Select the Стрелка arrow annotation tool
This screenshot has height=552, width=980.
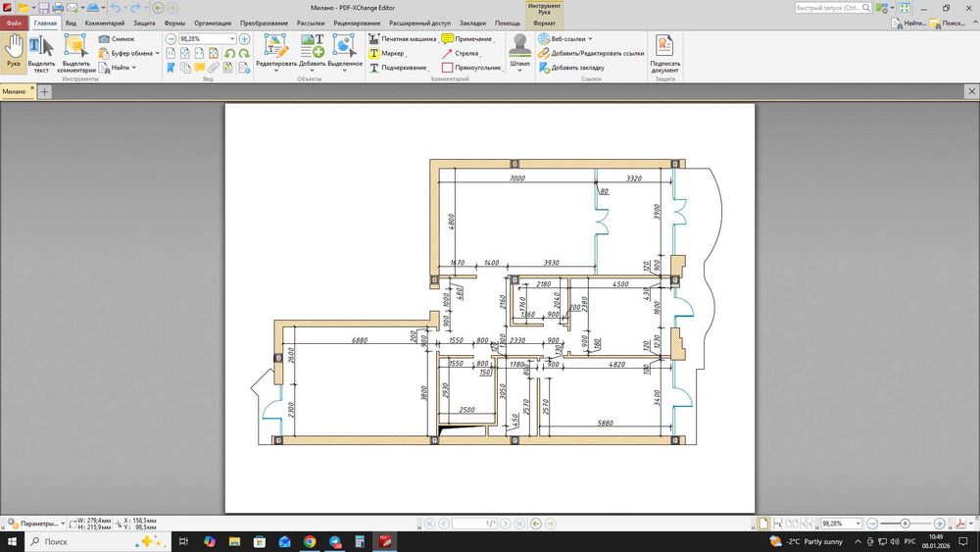[461, 53]
